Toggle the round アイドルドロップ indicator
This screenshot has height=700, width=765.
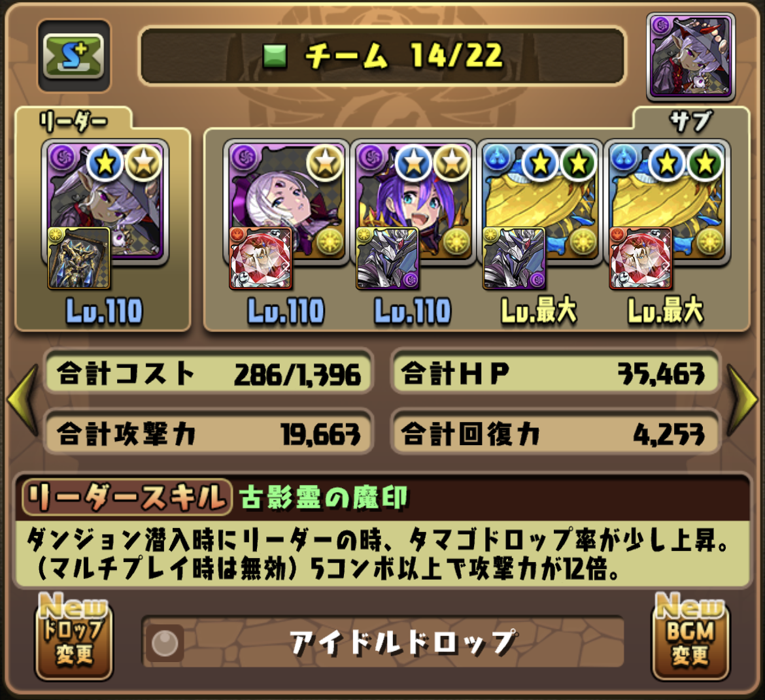tap(165, 643)
